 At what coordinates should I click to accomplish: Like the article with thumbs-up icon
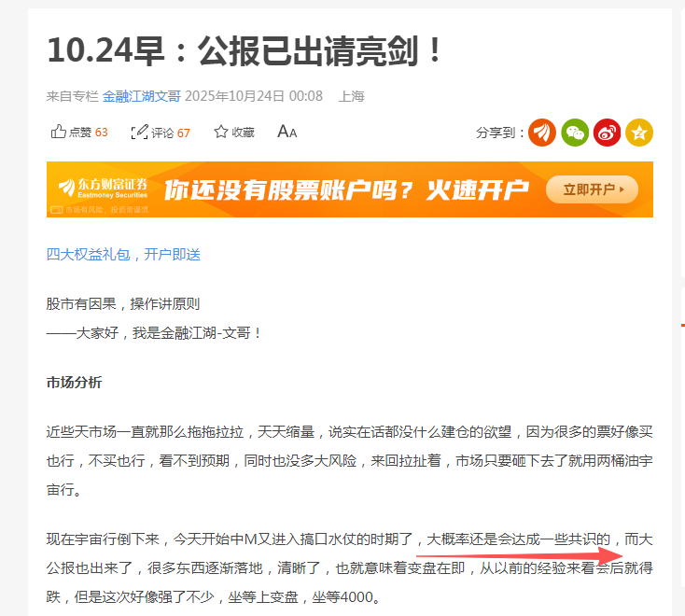[x=59, y=132]
